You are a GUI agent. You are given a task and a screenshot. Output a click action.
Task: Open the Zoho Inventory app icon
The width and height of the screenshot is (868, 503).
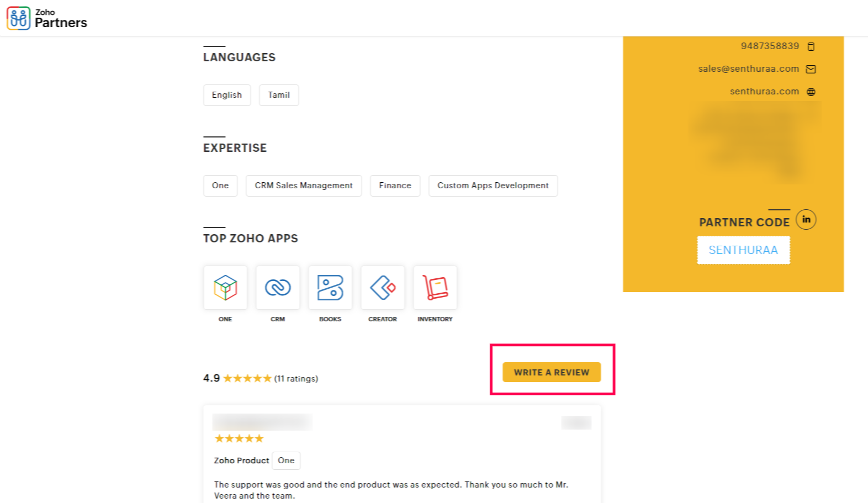click(435, 288)
